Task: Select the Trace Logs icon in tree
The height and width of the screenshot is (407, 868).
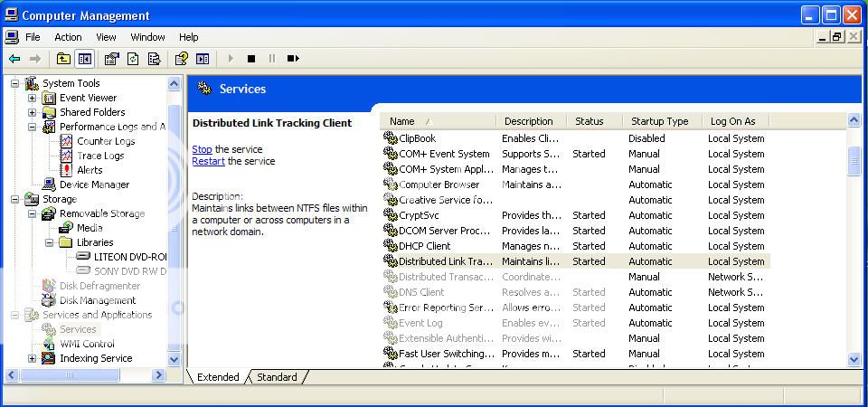Action: pyautogui.click(x=66, y=156)
